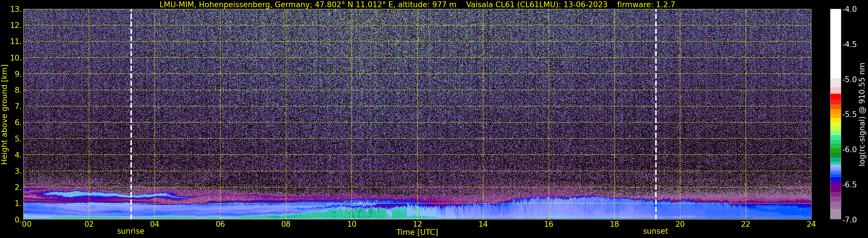Click the '13.' height axis tick label
This screenshot has height=238, width=868.
(16, 9)
